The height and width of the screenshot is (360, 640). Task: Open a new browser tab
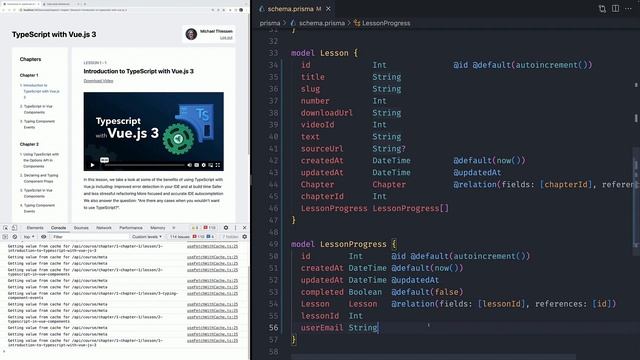pos(85,4)
